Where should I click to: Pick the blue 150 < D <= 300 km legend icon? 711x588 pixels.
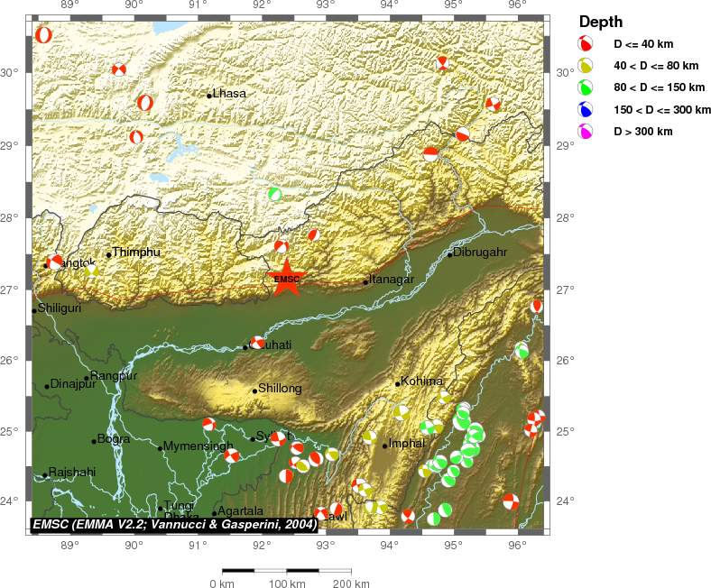point(586,110)
